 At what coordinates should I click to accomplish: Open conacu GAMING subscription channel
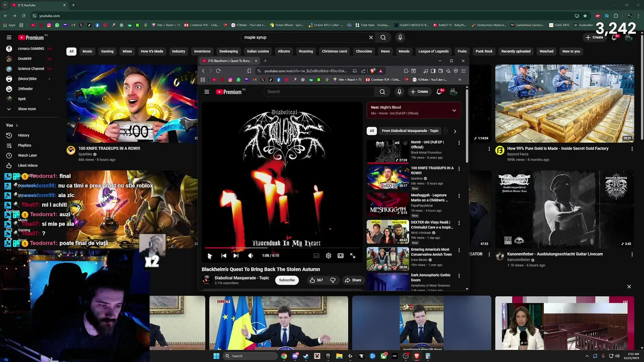click(x=31, y=49)
